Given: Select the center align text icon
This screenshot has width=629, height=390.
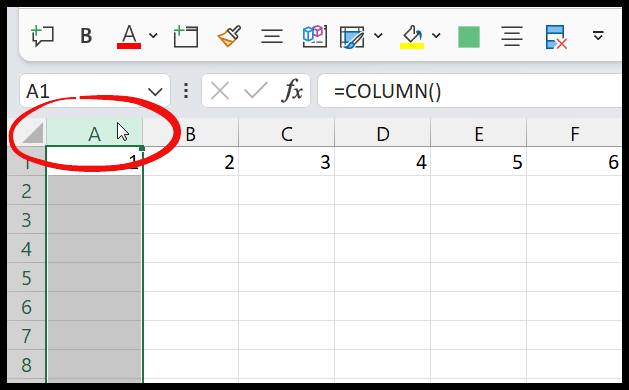Looking at the screenshot, I should (512, 36).
